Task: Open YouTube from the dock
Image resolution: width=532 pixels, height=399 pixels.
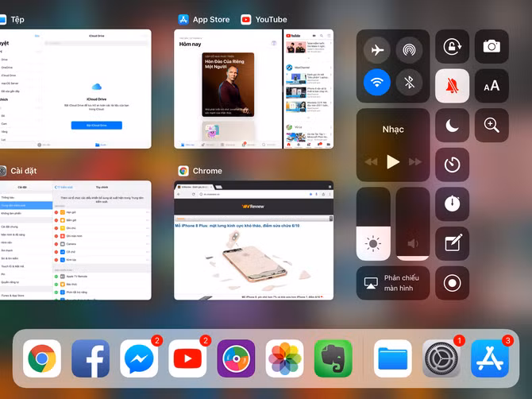Action: coord(187,358)
